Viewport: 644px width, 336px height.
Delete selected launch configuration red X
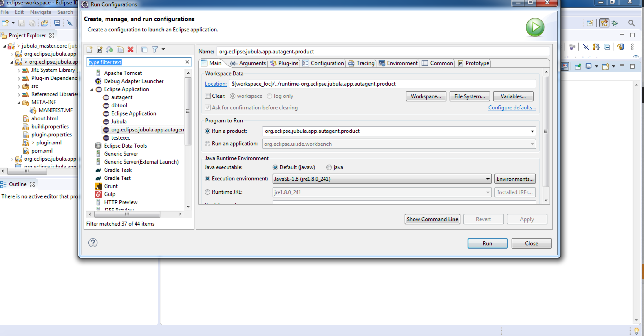point(130,50)
